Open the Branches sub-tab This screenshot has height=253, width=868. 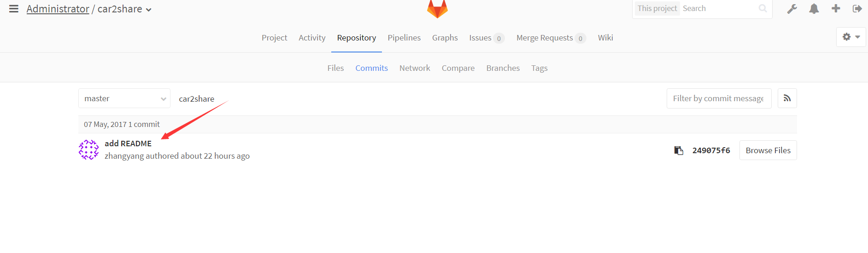[503, 68]
